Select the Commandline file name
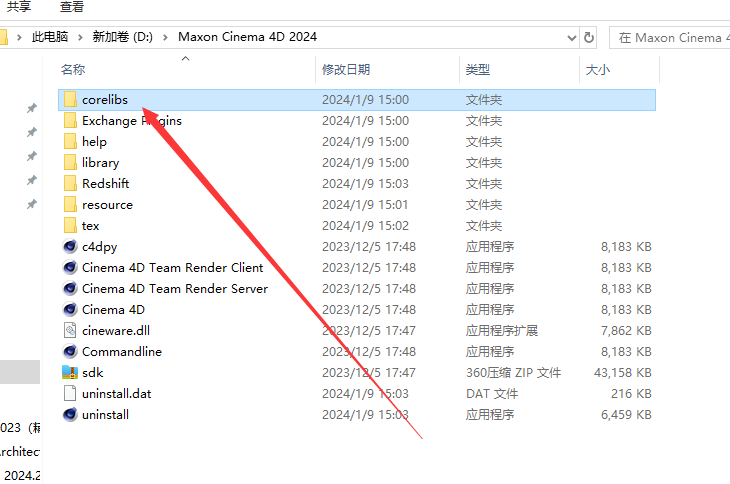 click(122, 351)
